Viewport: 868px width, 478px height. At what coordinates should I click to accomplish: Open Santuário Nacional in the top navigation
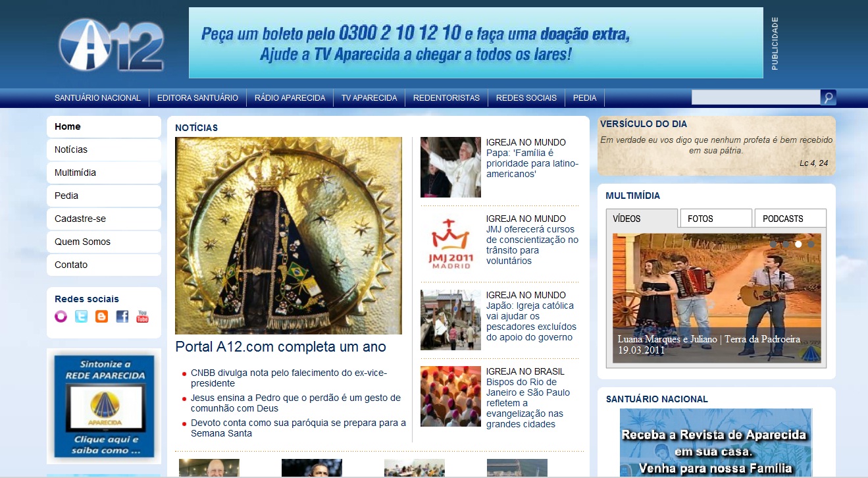[x=97, y=98]
